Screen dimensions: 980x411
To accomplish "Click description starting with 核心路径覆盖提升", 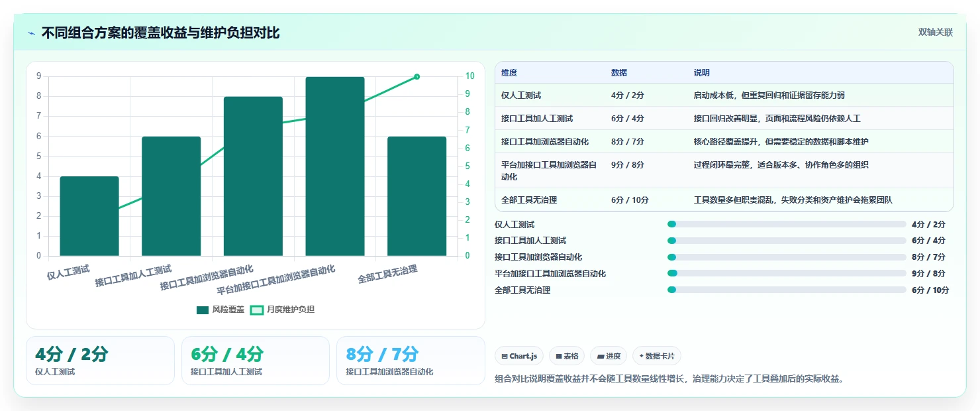I will (x=781, y=142).
